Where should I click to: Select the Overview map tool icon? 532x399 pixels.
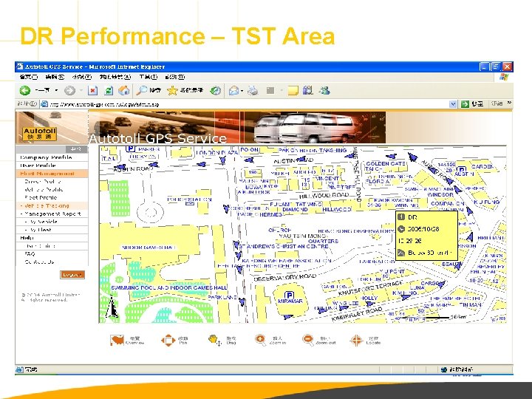pos(117,340)
